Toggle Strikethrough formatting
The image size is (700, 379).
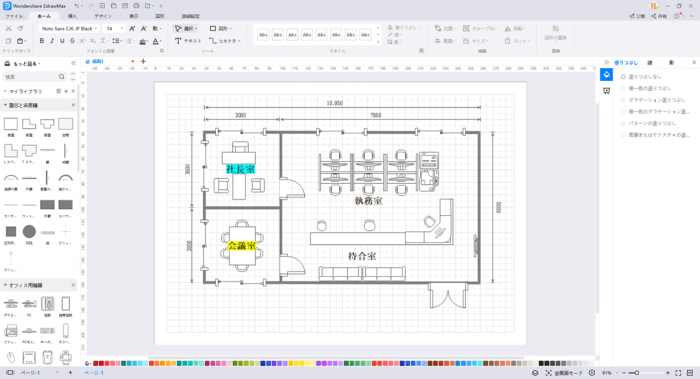[x=72, y=41]
